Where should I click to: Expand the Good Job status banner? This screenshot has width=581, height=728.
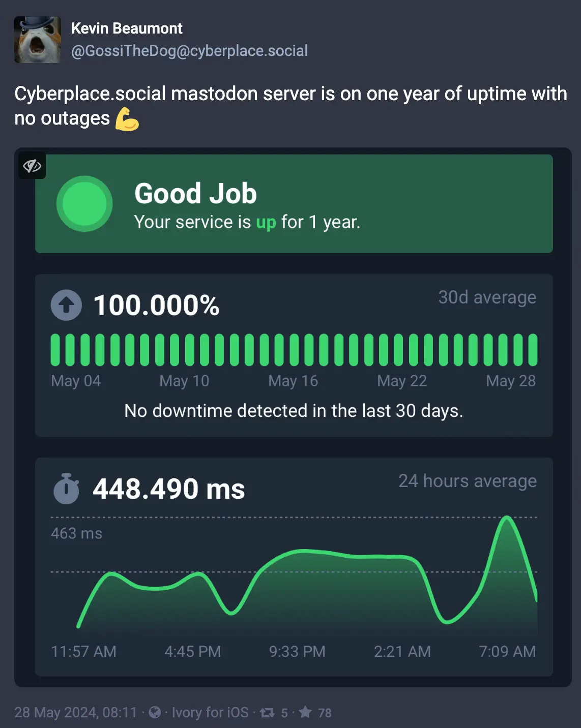tap(294, 204)
